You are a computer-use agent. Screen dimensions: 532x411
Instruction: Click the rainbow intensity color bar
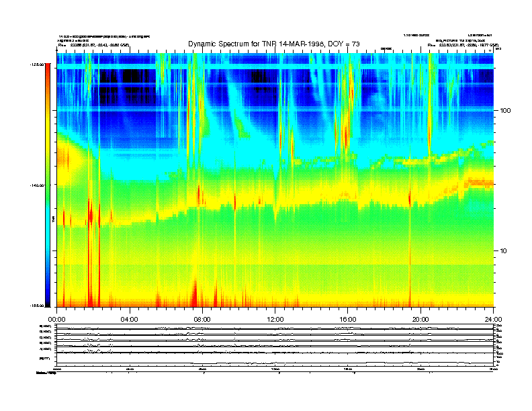click(x=48, y=185)
